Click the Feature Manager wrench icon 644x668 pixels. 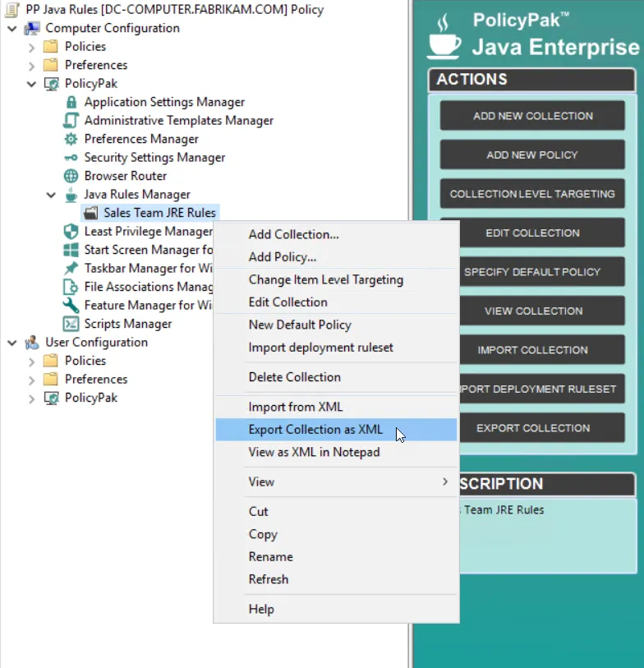71,305
